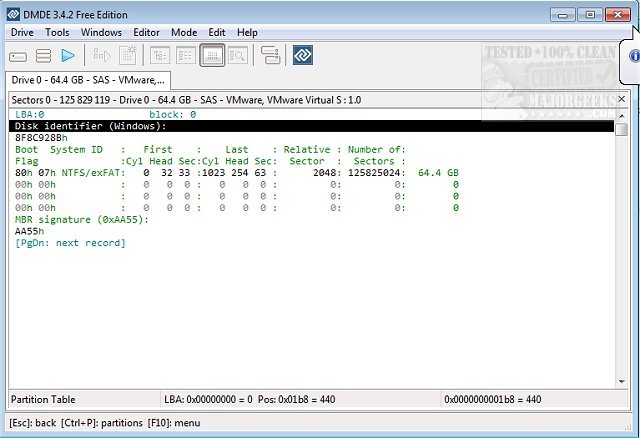The image size is (640, 438).
Task: Click the grayed load scan results icon
Action: click(102, 55)
